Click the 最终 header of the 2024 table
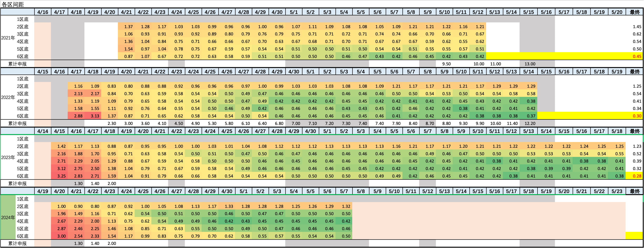 [635, 191]
